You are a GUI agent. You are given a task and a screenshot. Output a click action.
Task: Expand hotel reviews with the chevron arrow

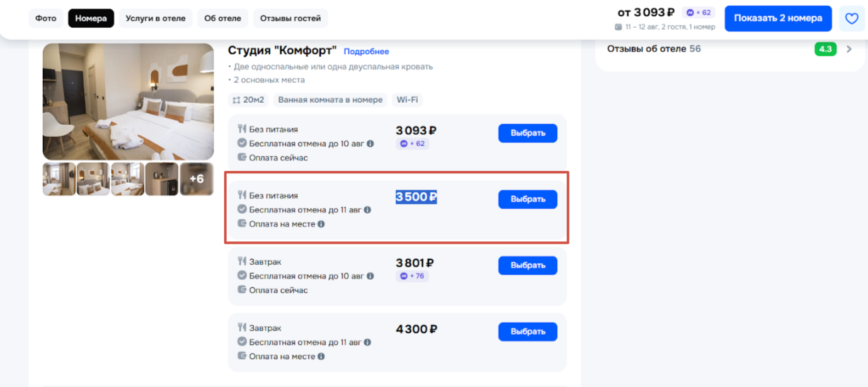(x=849, y=49)
